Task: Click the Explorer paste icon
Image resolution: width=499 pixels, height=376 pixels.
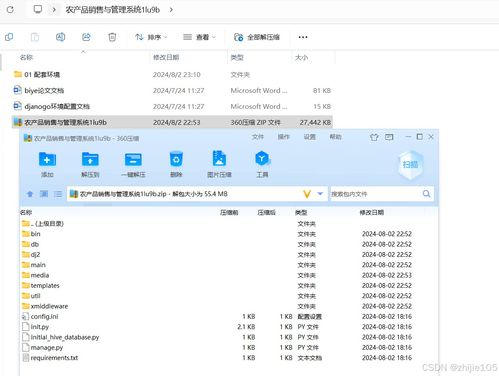Action: 35,37
